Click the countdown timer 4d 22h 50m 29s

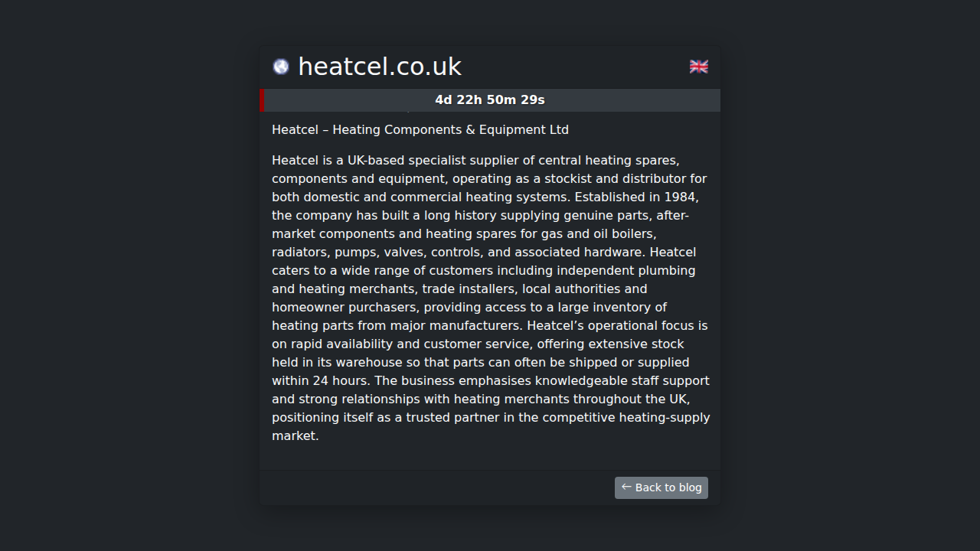click(490, 100)
